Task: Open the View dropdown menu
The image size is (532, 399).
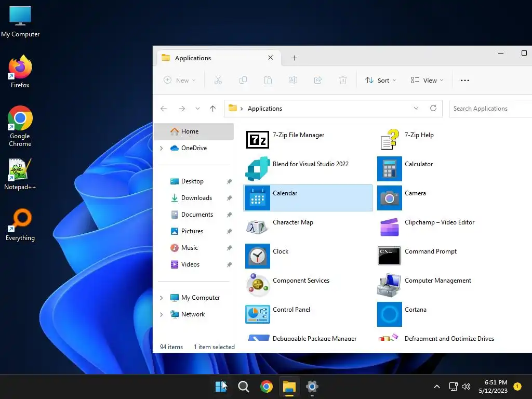Action: pyautogui.click(x=427, y=81)
